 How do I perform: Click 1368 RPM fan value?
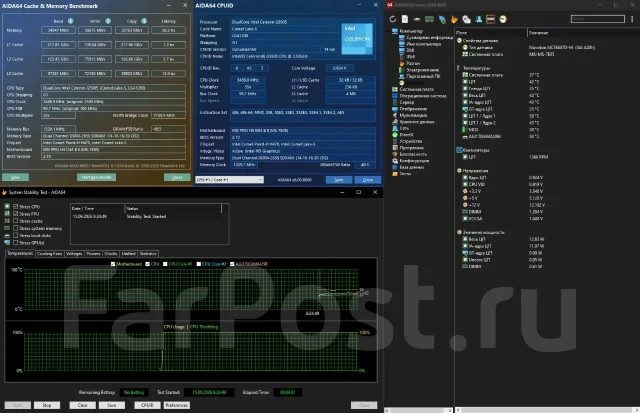[x=538, y=157]
